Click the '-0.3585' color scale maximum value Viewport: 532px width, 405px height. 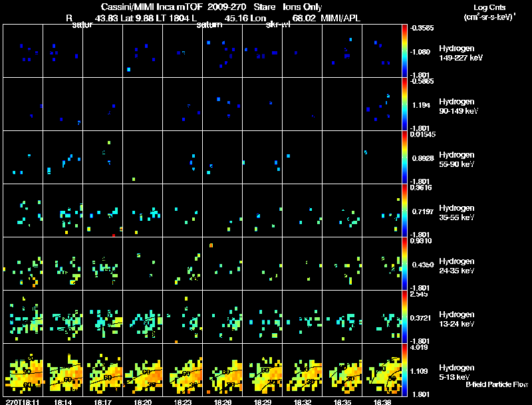pos(422,28)
